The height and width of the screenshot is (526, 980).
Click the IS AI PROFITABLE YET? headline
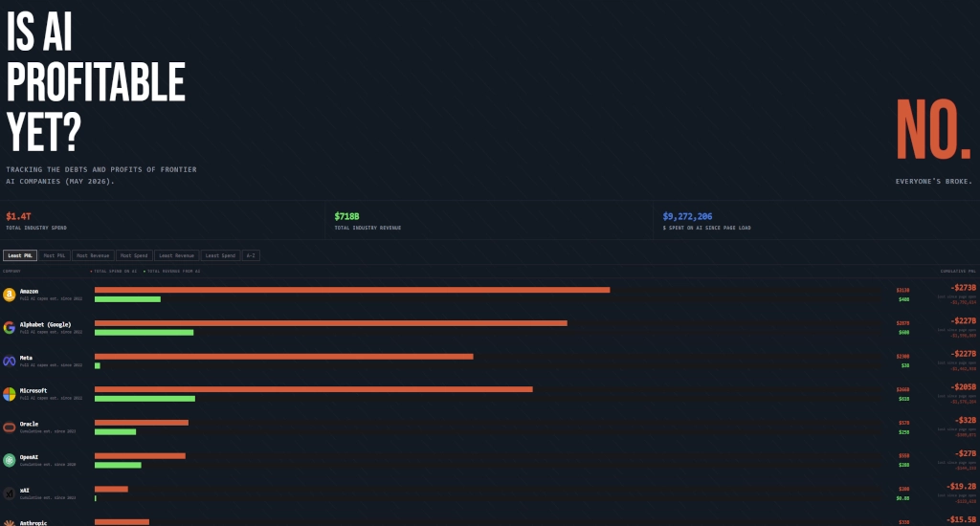pos(96,81)
